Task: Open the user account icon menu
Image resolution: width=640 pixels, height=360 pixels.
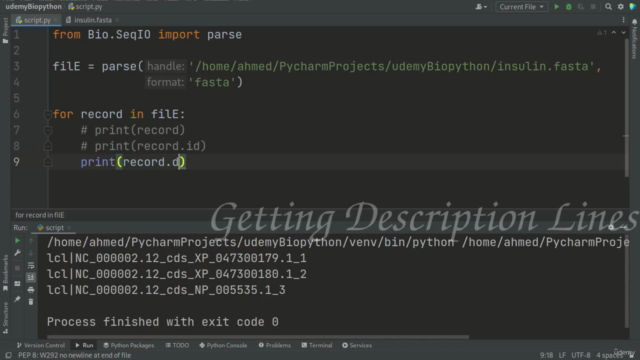Action: 481,7
